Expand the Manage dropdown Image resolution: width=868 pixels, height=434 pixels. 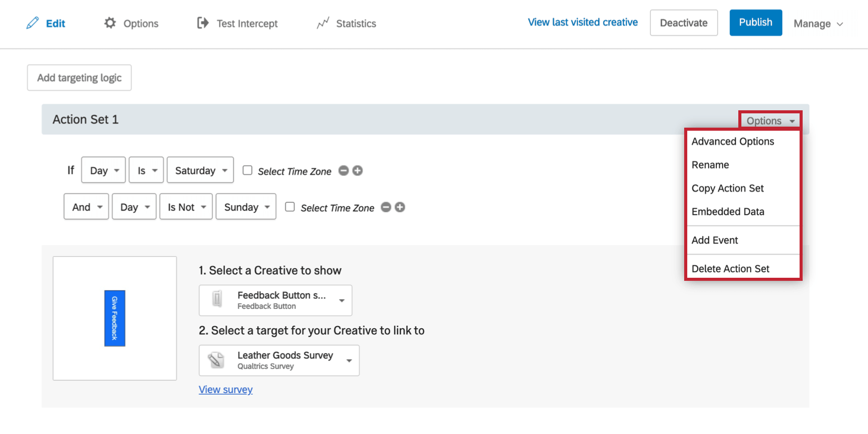(x=818, y=23)
